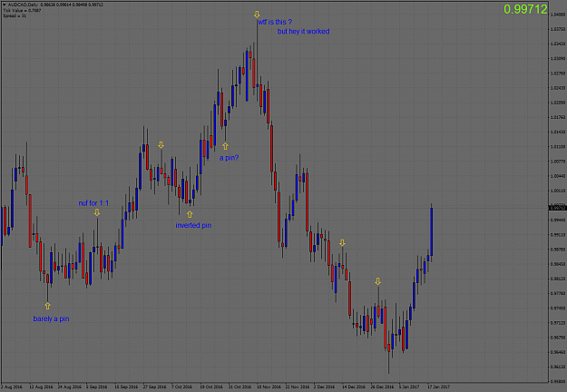Click the 1.00110 price axis label
The image size is (567, 392).
point(557,191)
